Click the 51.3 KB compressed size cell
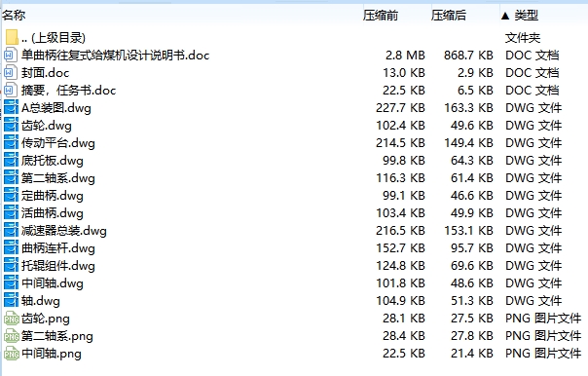Screen dimensions: 588x376 click(x=472, y=301)
